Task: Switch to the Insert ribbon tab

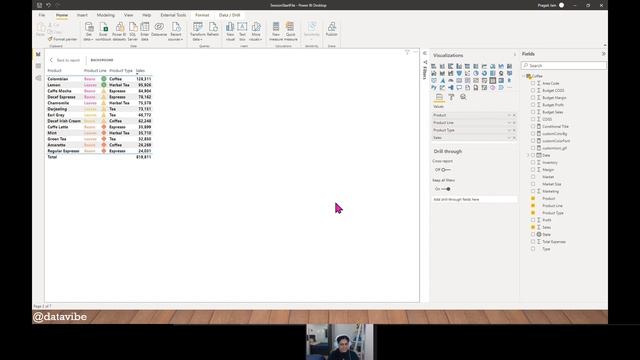Action: pyautogui.click(x=82, y=15)
